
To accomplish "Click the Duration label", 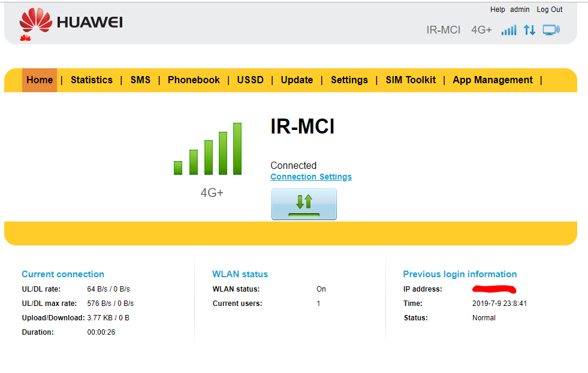I will (x=38, y=332).
